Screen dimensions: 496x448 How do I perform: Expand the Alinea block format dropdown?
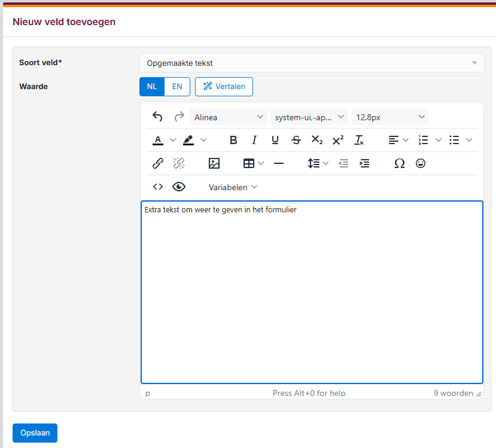[229, 117]
